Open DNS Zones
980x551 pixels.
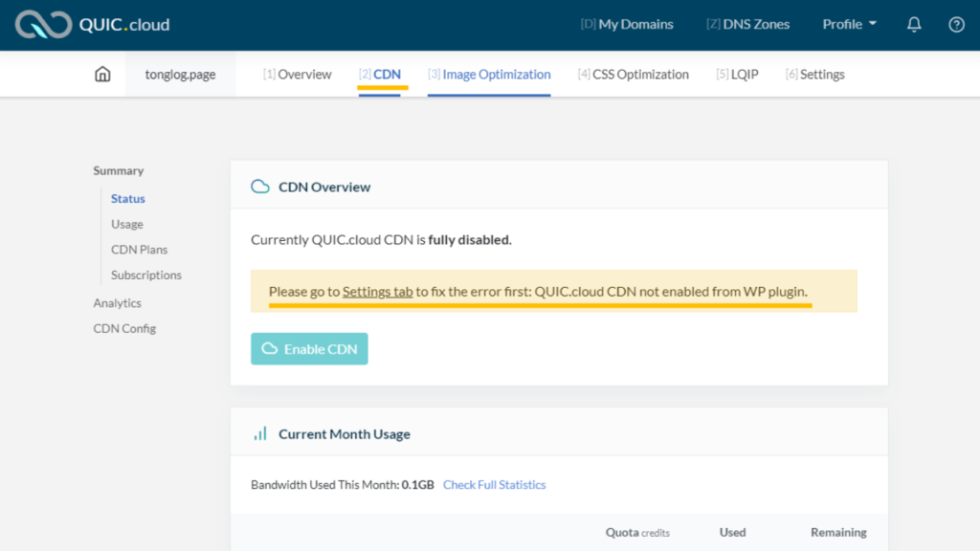coord(747,24)
